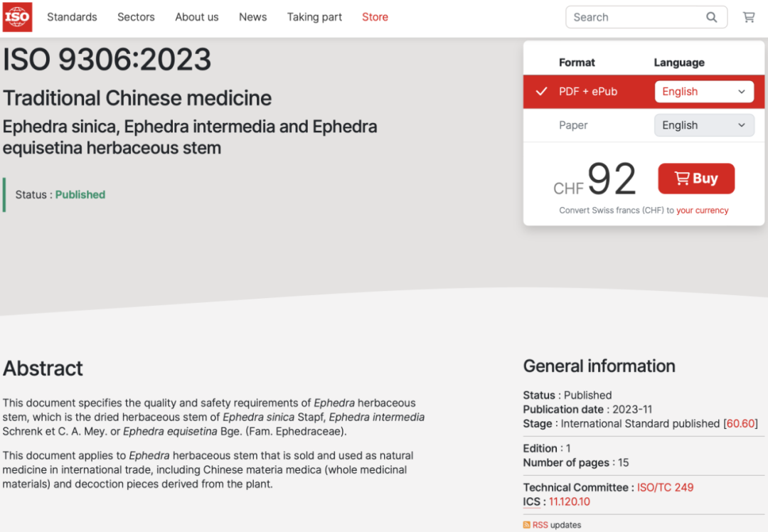This screenshot has height=532, width=768.
Task: Open the ISO/TC 249 committee link
Action: pos(665,487)
